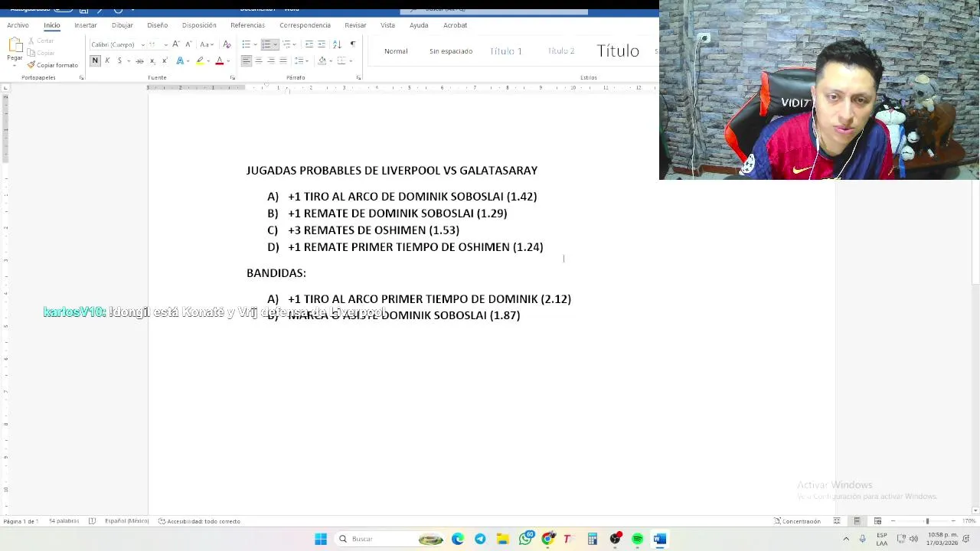Screen dimensions: 980x551
Task: Toggle subscript formatting
Action: [152, 60]
